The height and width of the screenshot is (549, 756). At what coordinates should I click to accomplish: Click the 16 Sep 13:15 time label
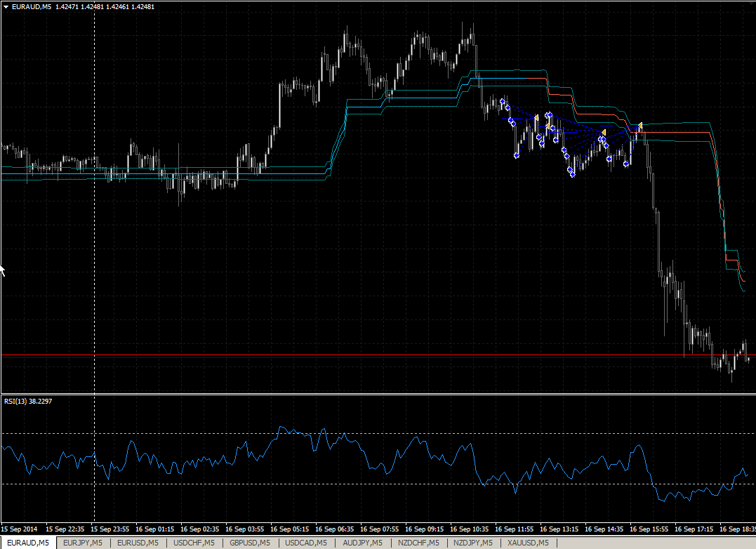pos(559,529)
